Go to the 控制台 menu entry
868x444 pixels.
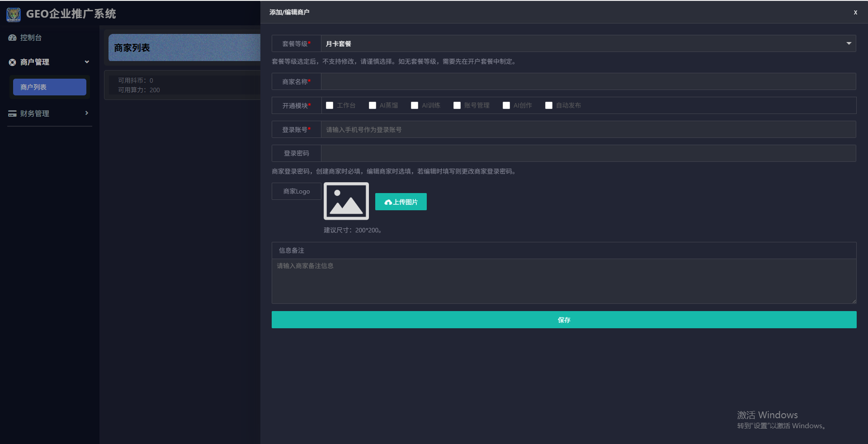pos(31,38)
